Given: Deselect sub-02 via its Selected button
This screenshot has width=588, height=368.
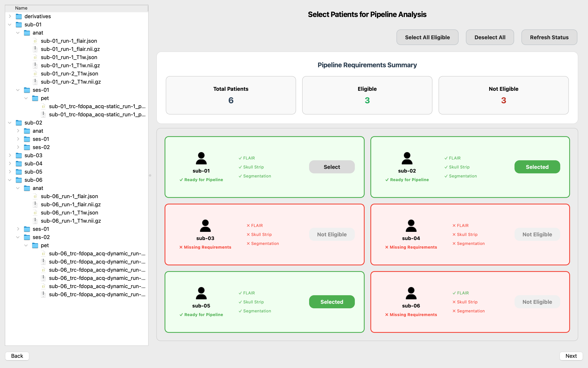Looking at the screenshot, I should [537, 167].
